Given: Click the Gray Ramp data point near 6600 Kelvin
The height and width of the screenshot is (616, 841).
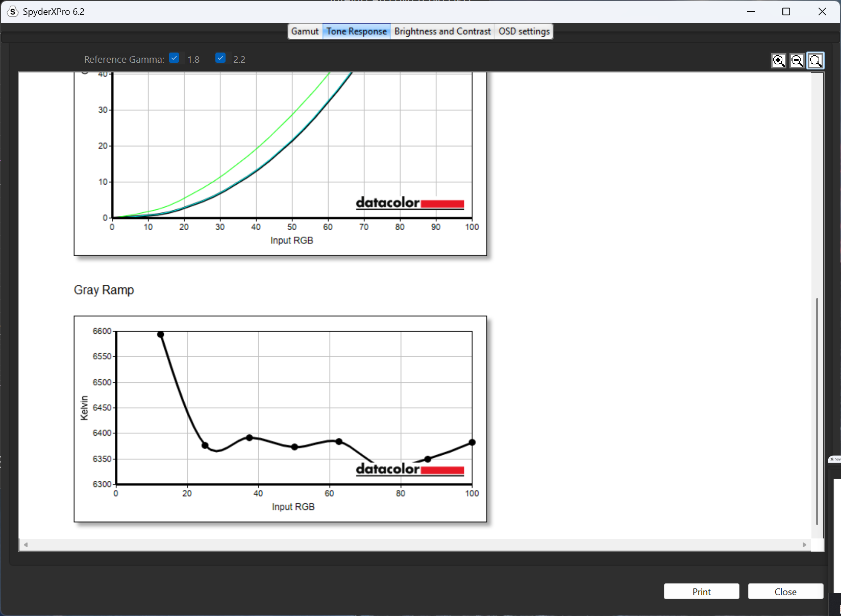Looking at the screenshot, I should click(160, 335).
